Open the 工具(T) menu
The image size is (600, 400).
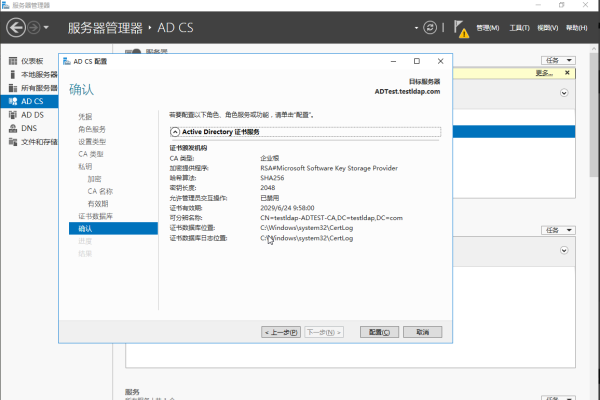tap(519, 29)
